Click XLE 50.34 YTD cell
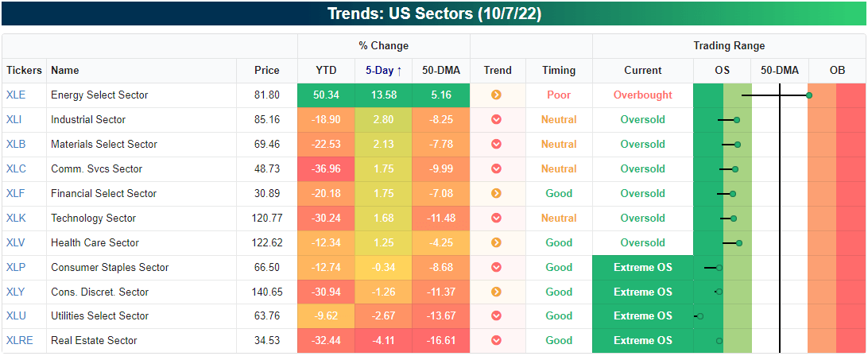The width and height of the screenshot is (868, 356). pos(326,95)
